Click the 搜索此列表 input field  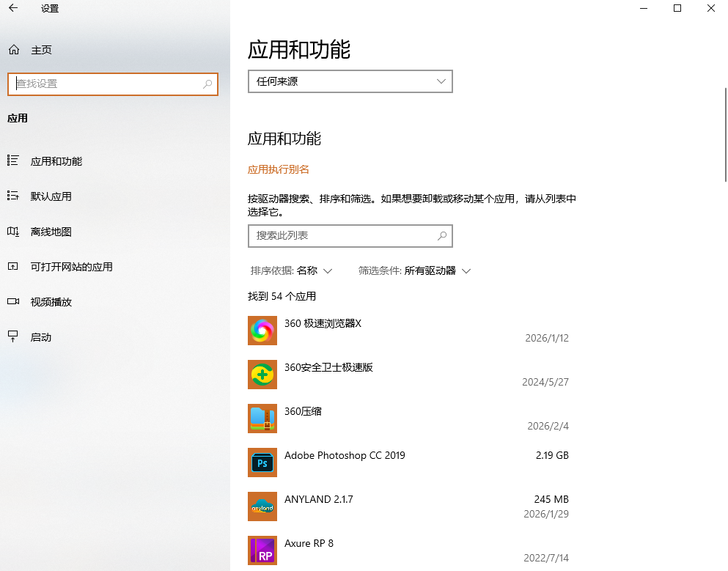coord(350,235)
